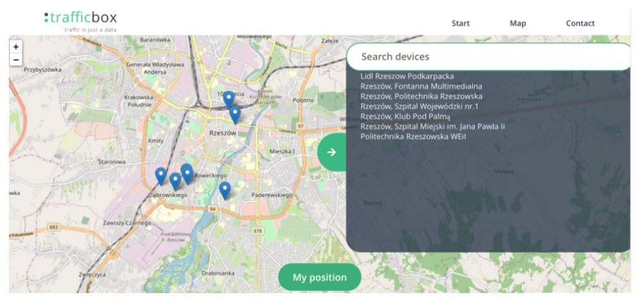
Task: Click the trafficbox logo
Action: click(81, 21)
